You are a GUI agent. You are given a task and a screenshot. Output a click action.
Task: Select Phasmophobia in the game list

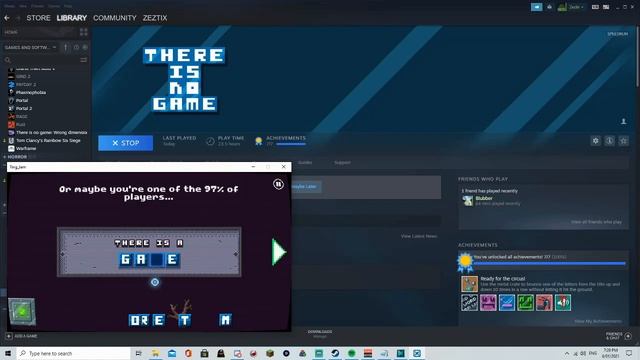(x=31, y=92)
